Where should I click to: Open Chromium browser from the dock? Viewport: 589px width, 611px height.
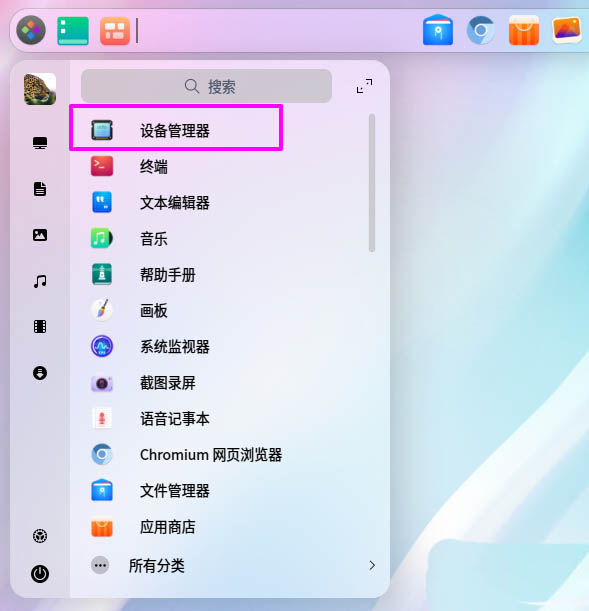click(481, 30)
